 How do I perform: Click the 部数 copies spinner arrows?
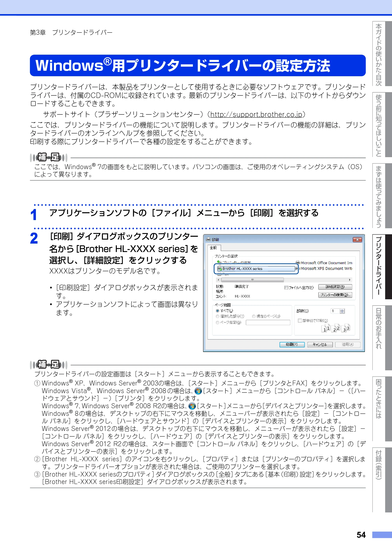(342, 311)
